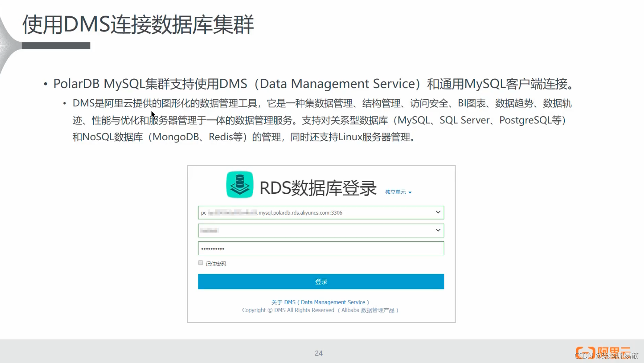The width and height of the screenshot is (644, 363).
Task: Click the Copyright DMS All Rights Reserved text
Action: [x=320, y=310]
